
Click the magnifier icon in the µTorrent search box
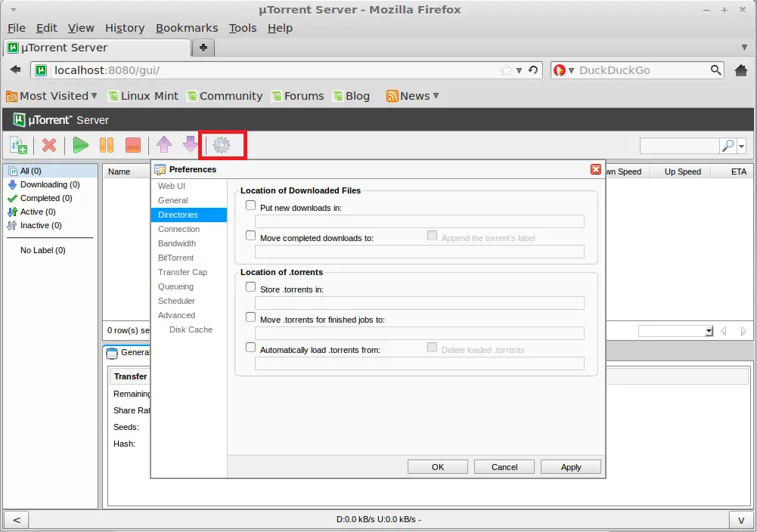[x=727, y=146]
